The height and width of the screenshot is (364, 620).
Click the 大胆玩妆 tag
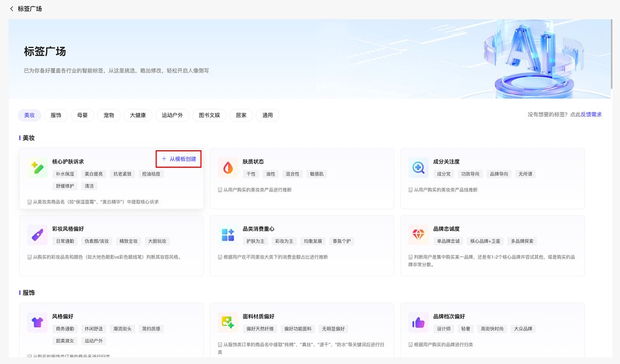157,241
